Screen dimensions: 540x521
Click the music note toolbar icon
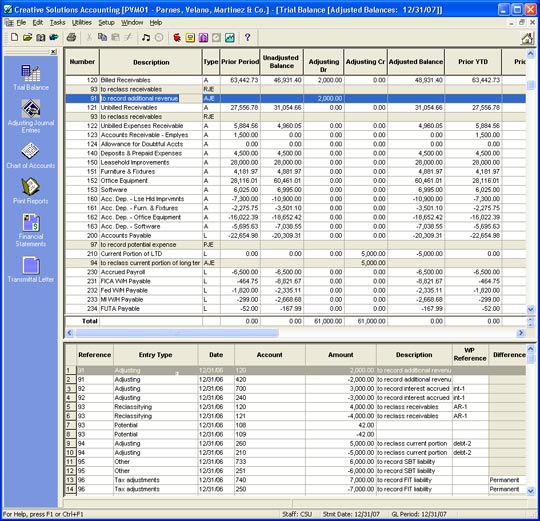(146, 37)
